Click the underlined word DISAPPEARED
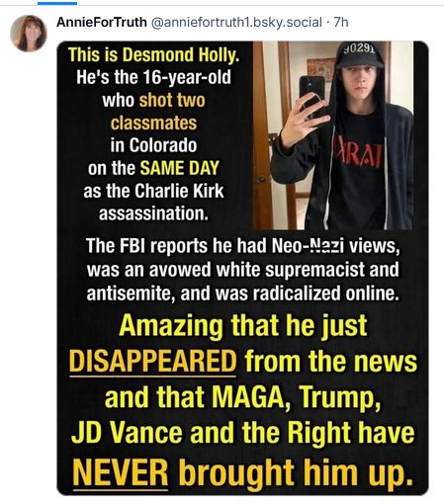Screen dimensions: 444x504 tap(153, 362)
